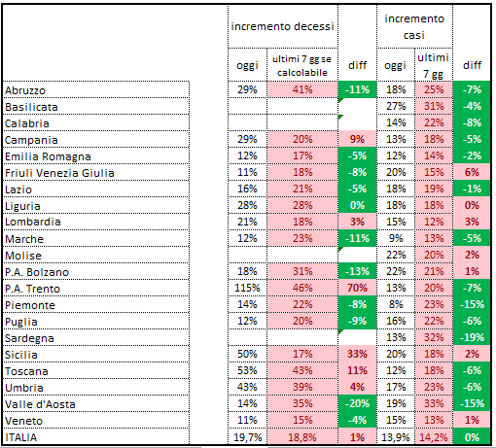This screenshot has width=496, height=448.
Task: Select the ITALIA 14,2% seven-day cases cell
Action: 434,437
